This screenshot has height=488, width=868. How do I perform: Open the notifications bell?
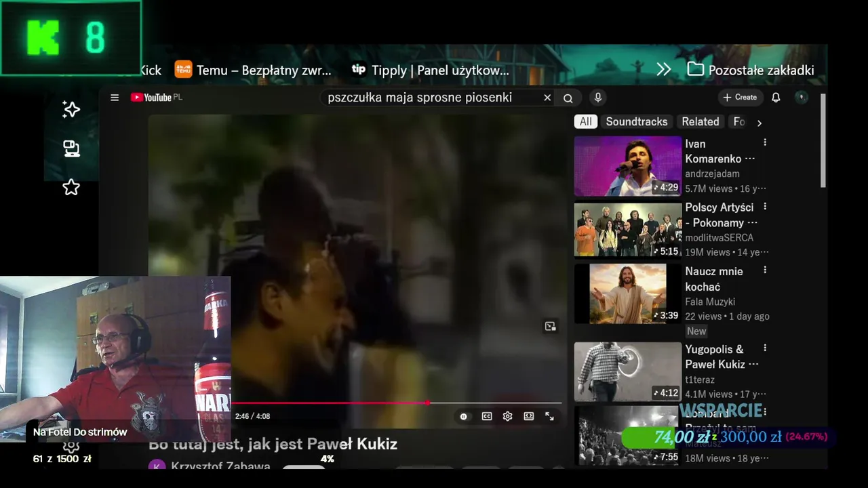(x=776, y=98)
